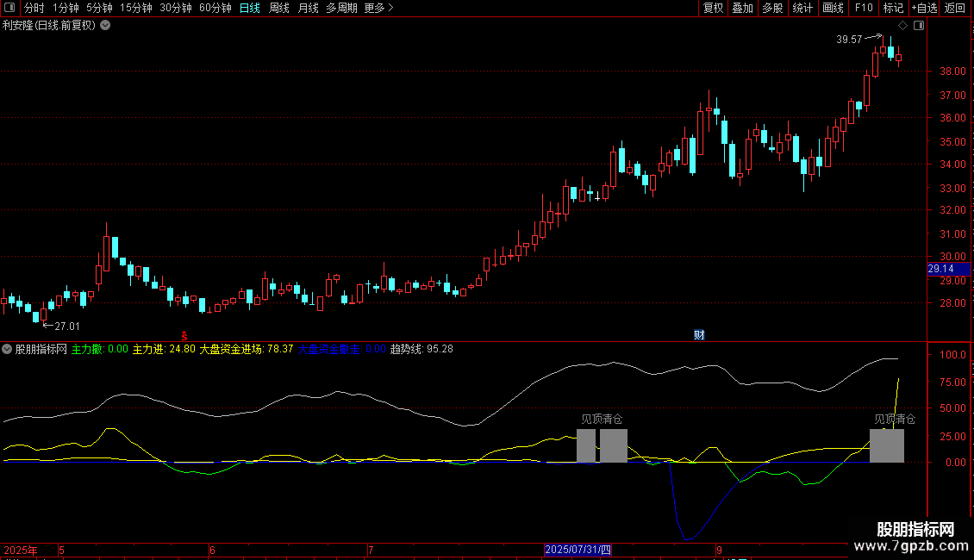The height and width of the screenshot is (560, 974).
Task: Switch to 分时 intraday view
Action: 34,8
